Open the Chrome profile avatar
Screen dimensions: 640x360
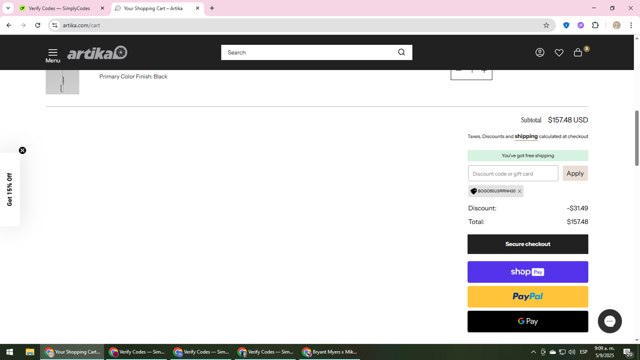(617, 25)
